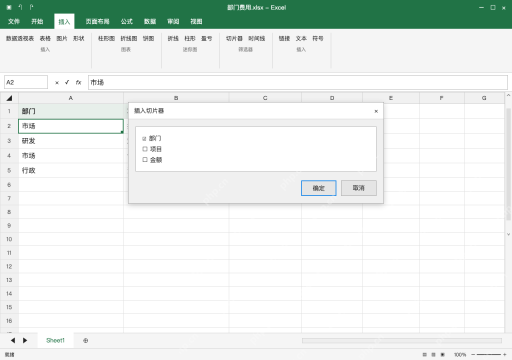The height and width of the screenshot is (360, 512).
Task: Uncheck the 部门 checkbox in slicer dialog
Action: (144, 139)
